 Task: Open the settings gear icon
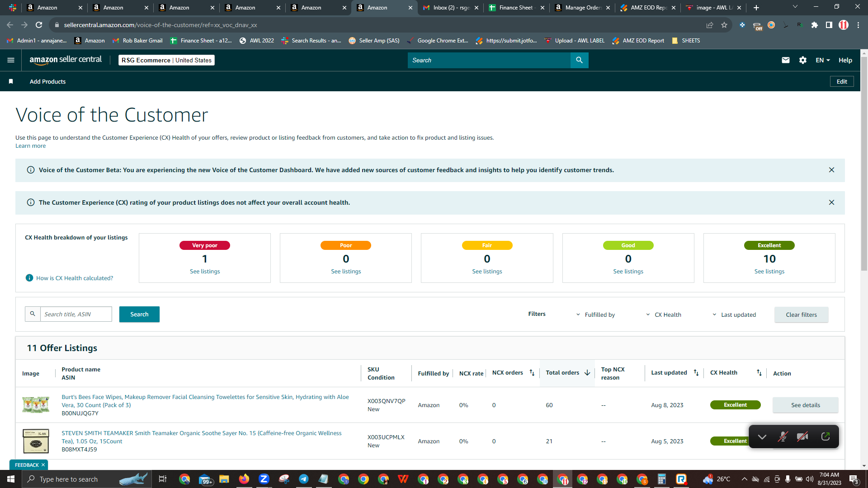point(803,60)
